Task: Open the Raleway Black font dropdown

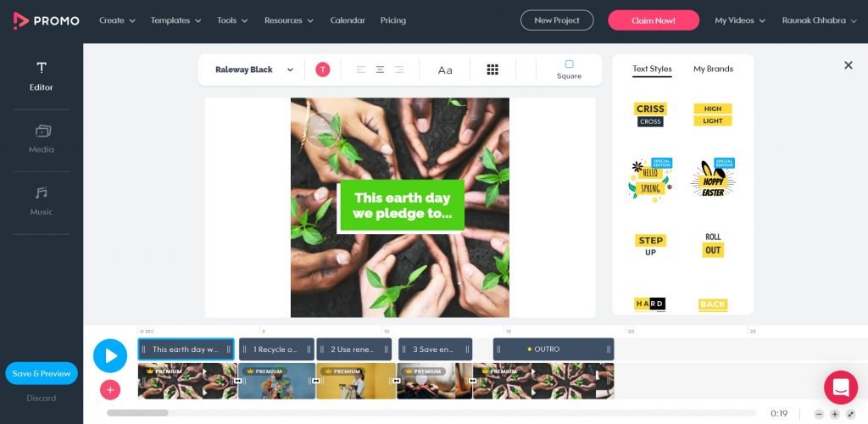Action: click(254, 70)
